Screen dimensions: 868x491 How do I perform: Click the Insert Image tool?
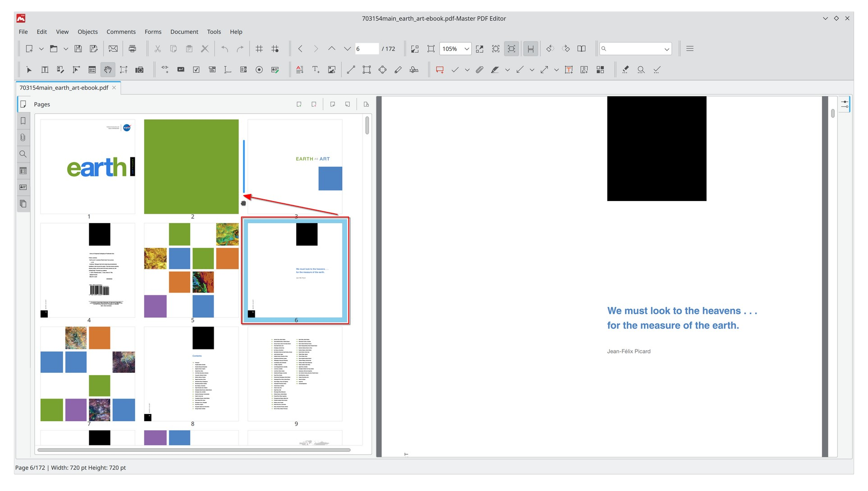click(331, 70)
